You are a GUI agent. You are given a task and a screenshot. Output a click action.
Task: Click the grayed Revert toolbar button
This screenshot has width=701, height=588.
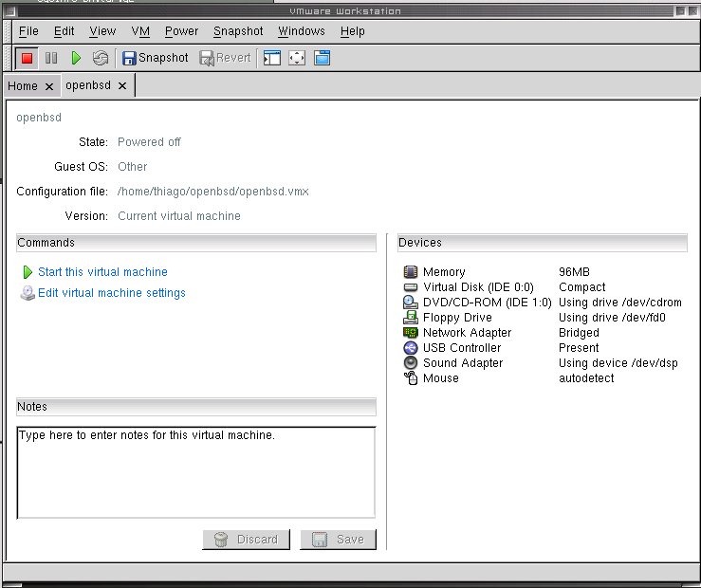pyautogui.click(x=225, y=58)
